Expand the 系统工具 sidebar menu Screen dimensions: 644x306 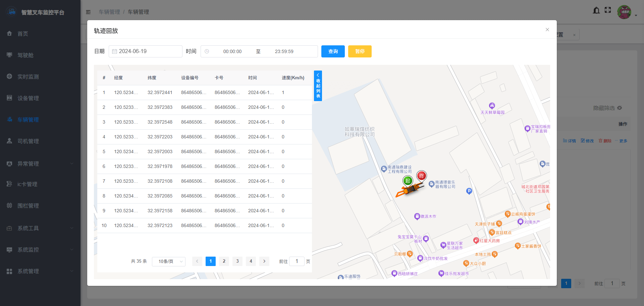40,228
